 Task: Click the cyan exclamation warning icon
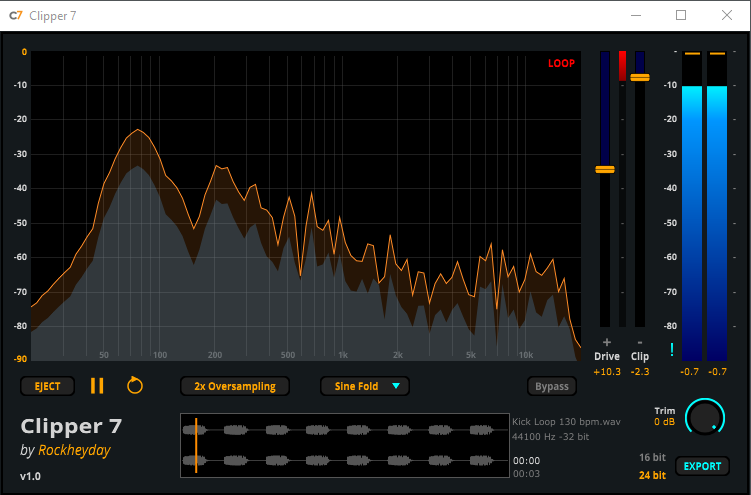[672, 350]
